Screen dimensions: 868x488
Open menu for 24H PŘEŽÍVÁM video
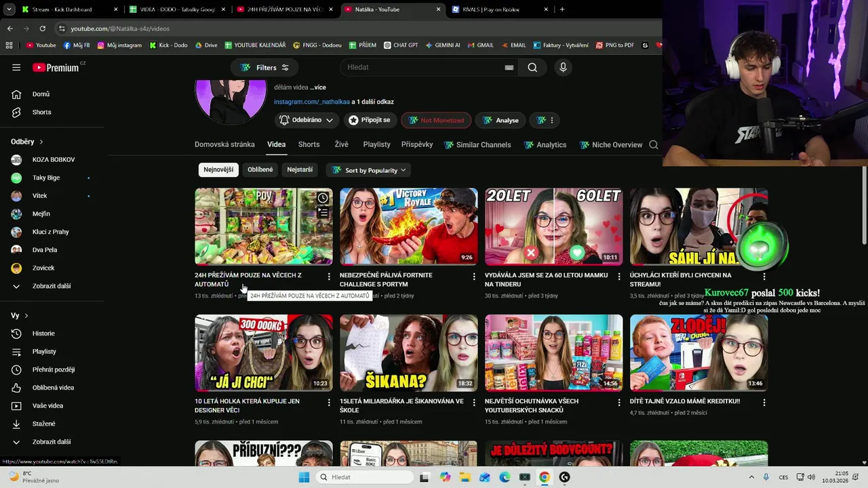[329, 277]
